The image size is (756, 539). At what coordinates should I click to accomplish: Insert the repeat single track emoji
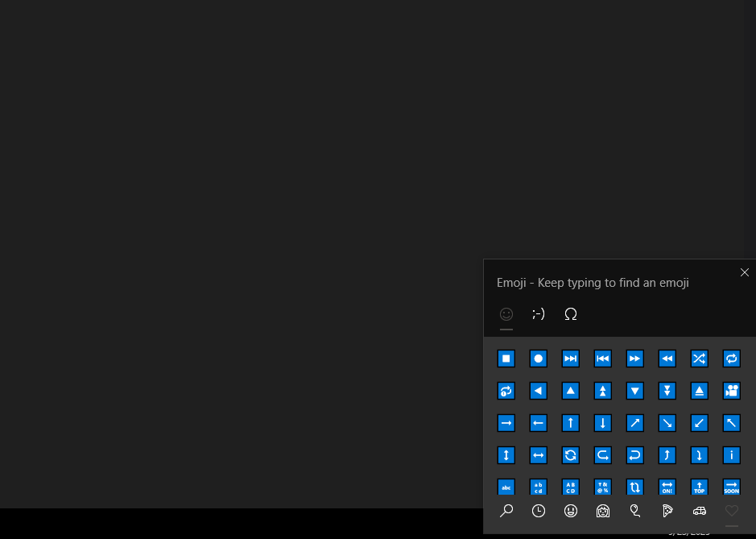[506, 391]
